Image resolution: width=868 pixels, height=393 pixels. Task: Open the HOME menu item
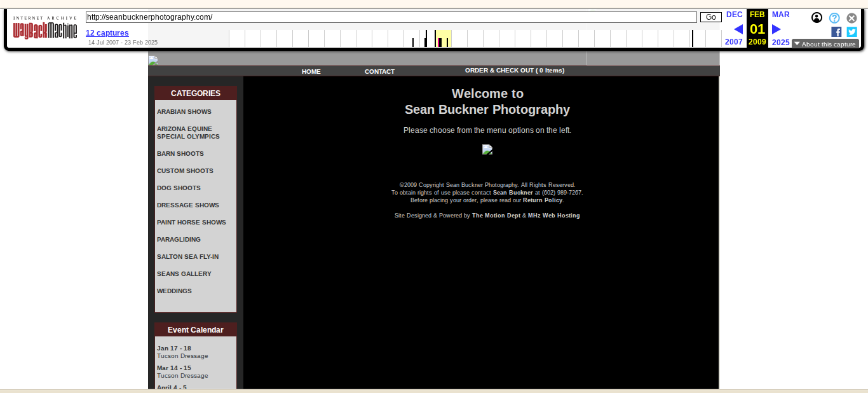[311, 72]
